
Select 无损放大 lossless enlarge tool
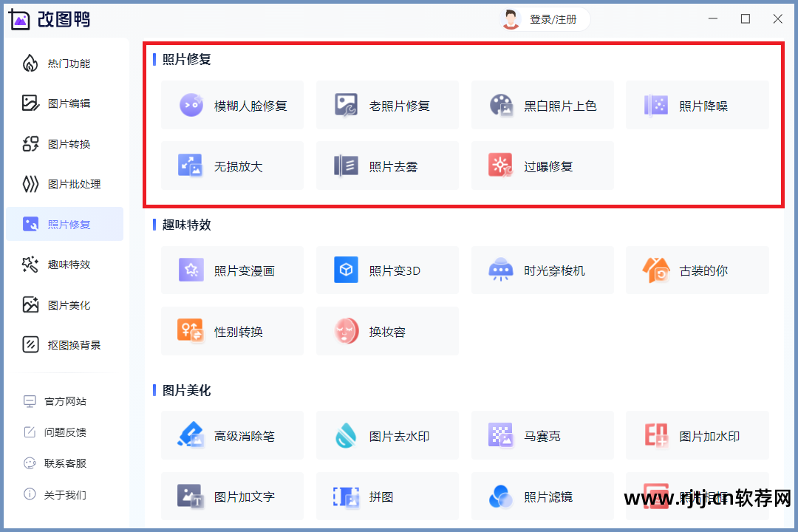(x=232, y=166)
